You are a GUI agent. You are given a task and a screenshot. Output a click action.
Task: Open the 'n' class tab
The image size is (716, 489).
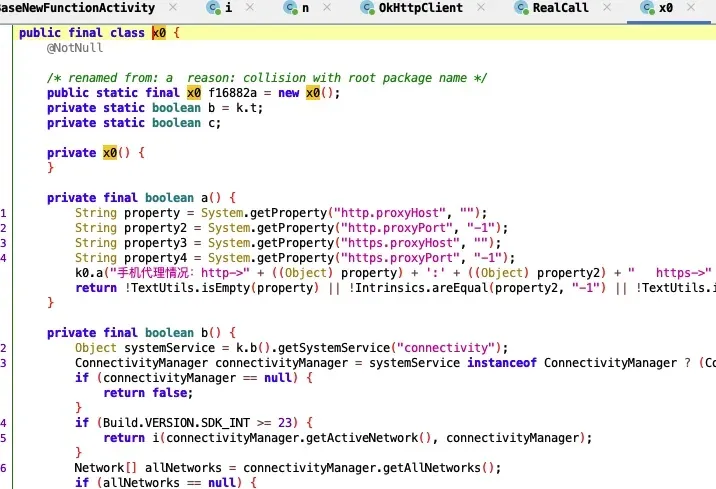[305, 8]
